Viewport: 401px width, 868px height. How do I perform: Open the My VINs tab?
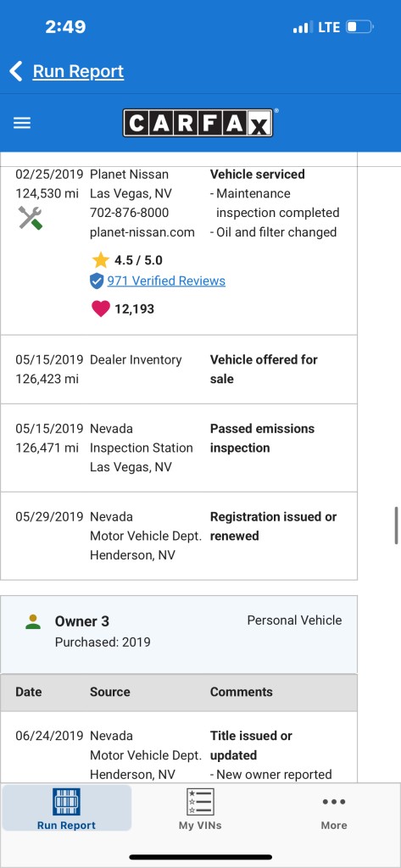click(200, 808)
